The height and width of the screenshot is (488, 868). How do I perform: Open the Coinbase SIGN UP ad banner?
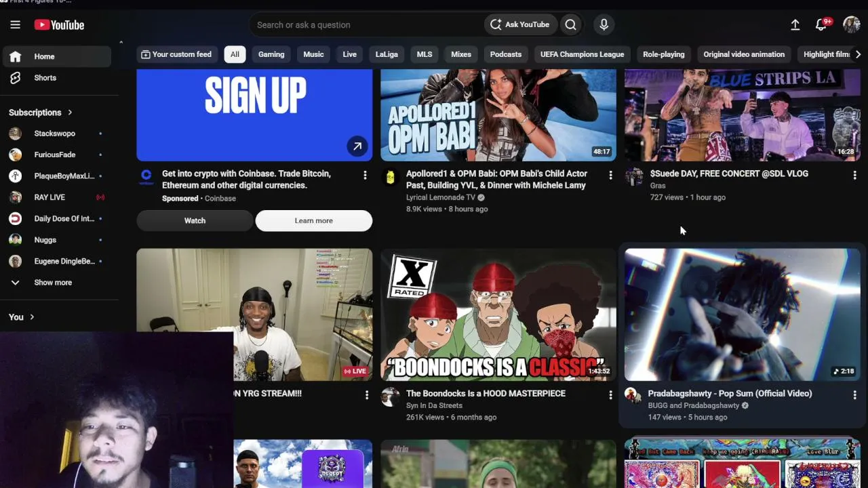254,115
